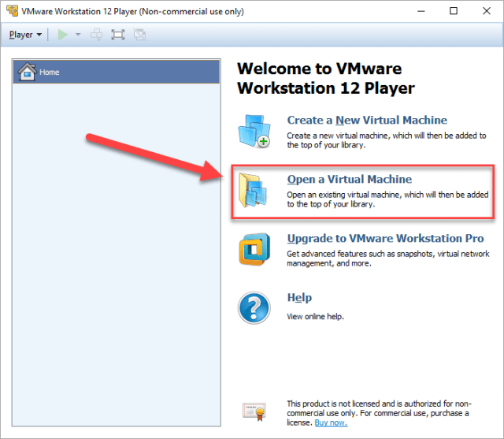Click text 'Open an existing virtual machine'
This screenshot has width=504, height=439.
coord(344,195)
